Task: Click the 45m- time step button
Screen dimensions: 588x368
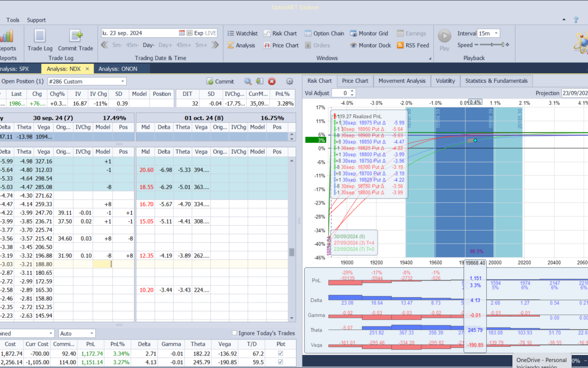Action: (x=132, y=45)
